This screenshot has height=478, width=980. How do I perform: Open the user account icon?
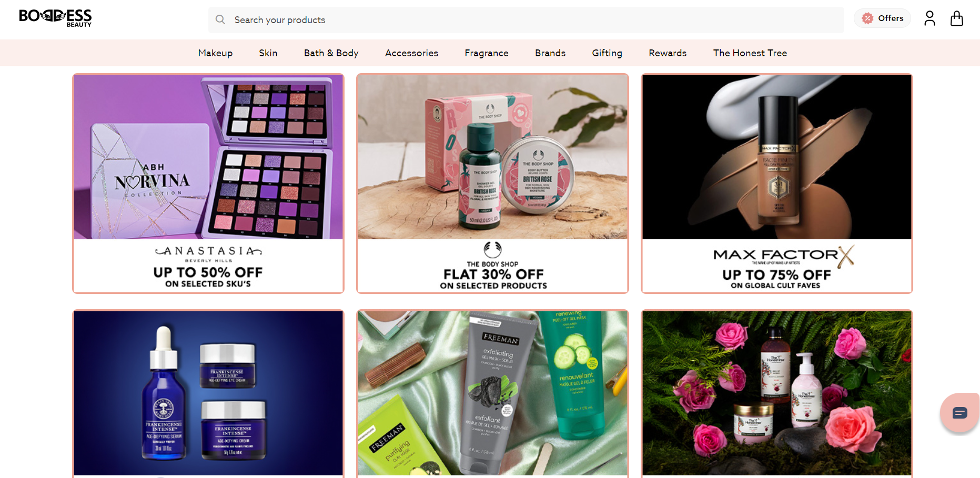point(930,18)
